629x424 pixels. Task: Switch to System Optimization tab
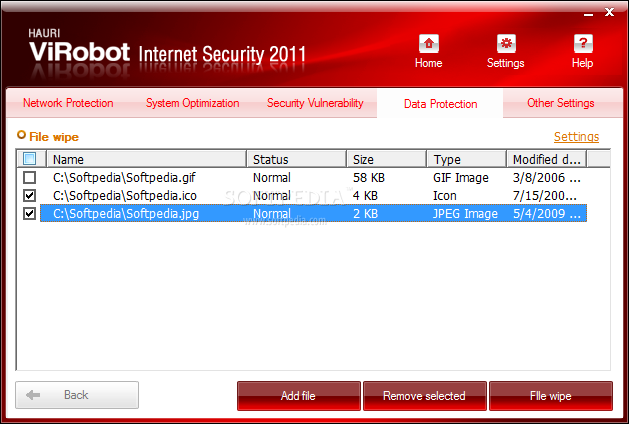point(193,103)
